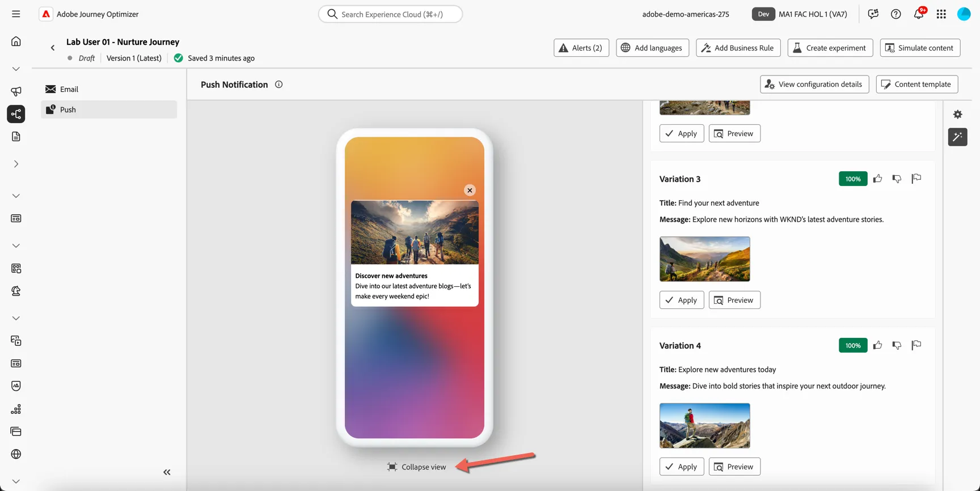Thumbs up Variation 3
Image resolution: width=980 pixels, height=491 pixels.
[878, 179]
